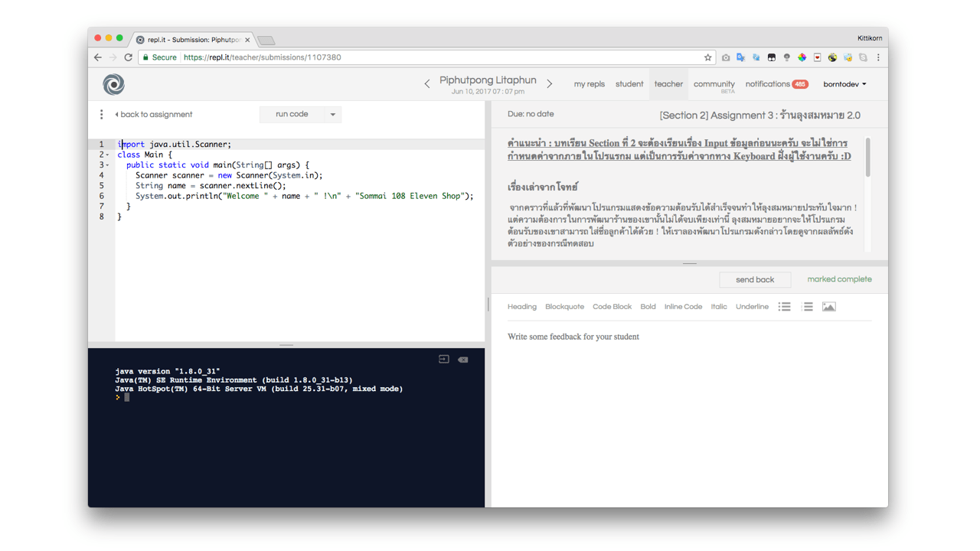This screenshot has height=551, width=980.
Task: Toggle Italic formatting in feedback editor
Action: click(718, 307)
